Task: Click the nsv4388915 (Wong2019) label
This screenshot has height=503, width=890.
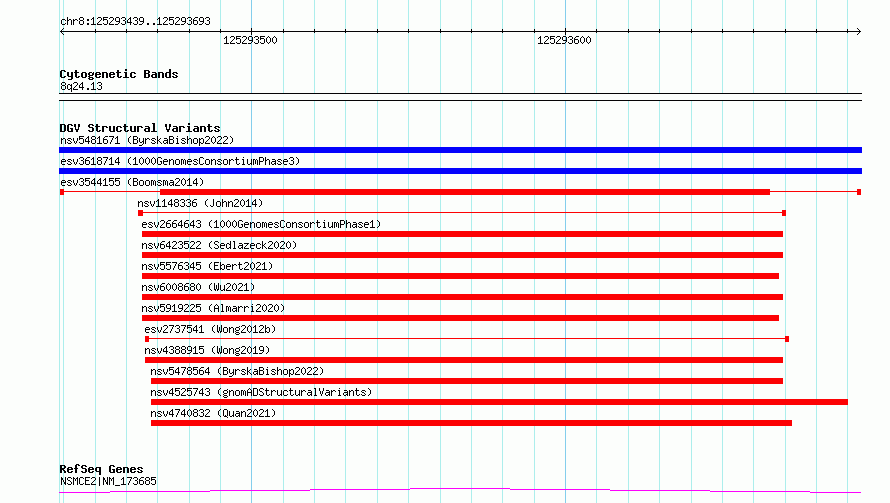Action: click(x=207, y=350)
